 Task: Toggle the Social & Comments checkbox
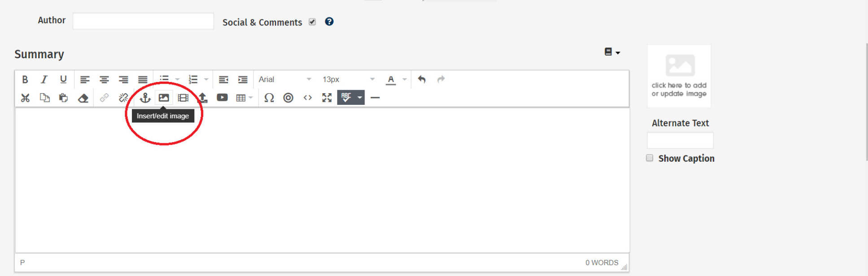coord(312,22)
